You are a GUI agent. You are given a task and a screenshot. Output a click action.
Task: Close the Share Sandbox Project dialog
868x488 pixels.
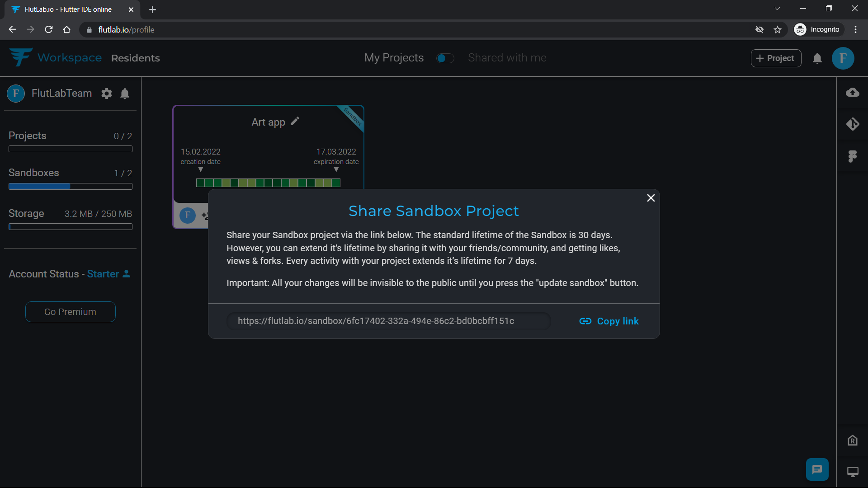tap(651, 198)
